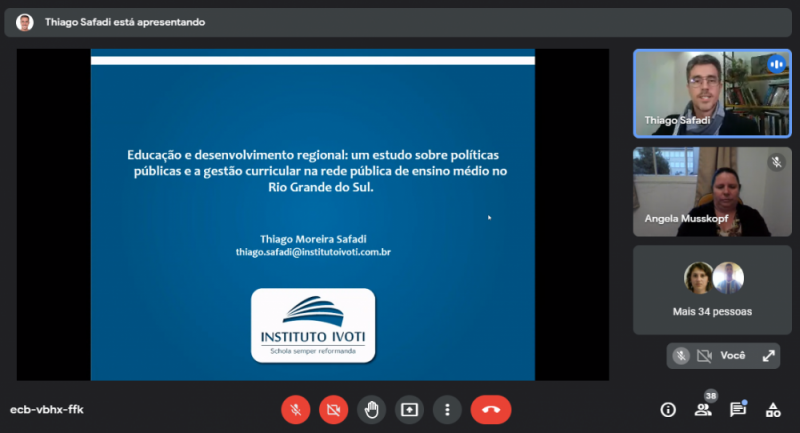This screenshot has height=433, width=800.
Task: Open the chat messages panel
Action: [x=738, y=409]
